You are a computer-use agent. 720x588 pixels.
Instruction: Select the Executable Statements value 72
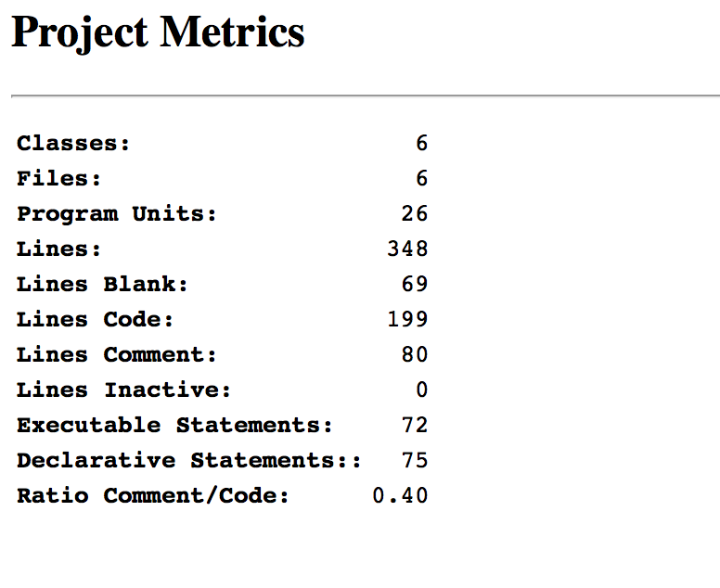click(x=415, y=426)
